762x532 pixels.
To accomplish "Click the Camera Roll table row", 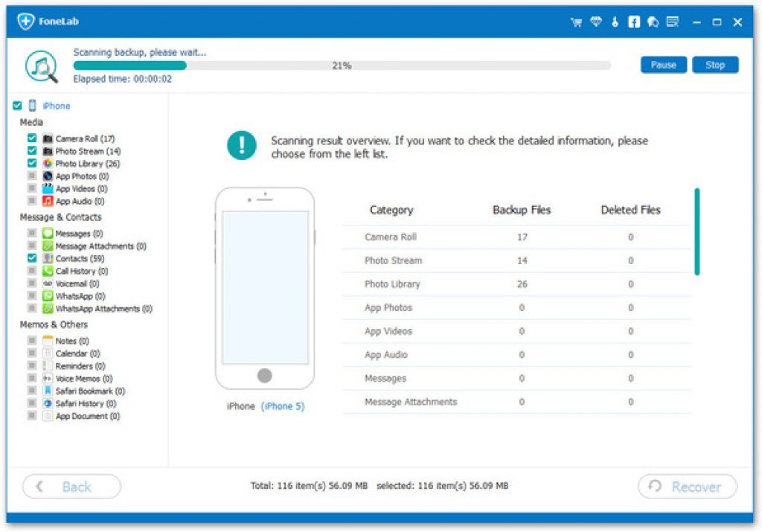I will [516, 237].
